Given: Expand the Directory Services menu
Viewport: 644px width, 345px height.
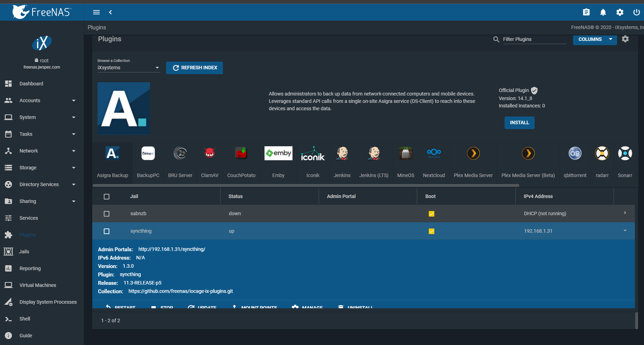Looking at the screenshot, I should tap(42, 184).
